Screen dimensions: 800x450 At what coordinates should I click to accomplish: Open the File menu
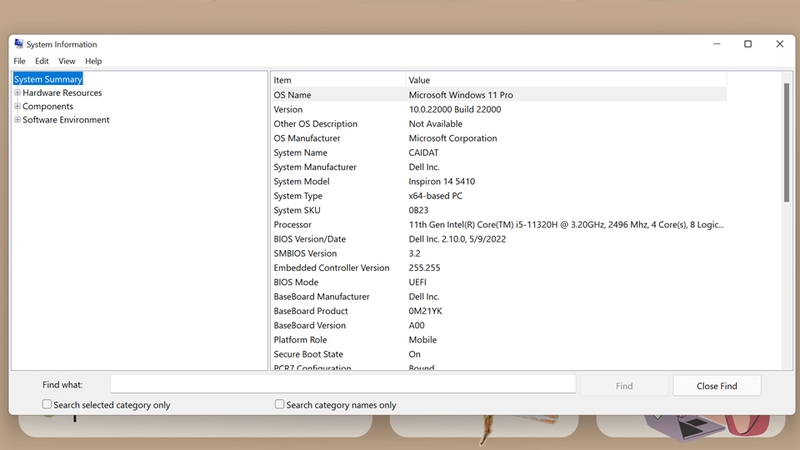tap(19, 61)
